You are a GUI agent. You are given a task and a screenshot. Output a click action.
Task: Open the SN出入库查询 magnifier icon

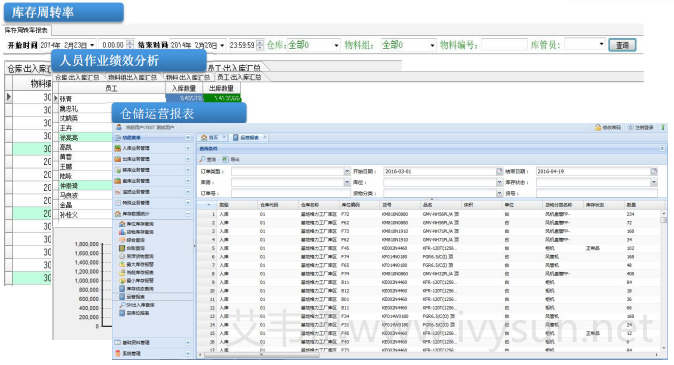122,305
